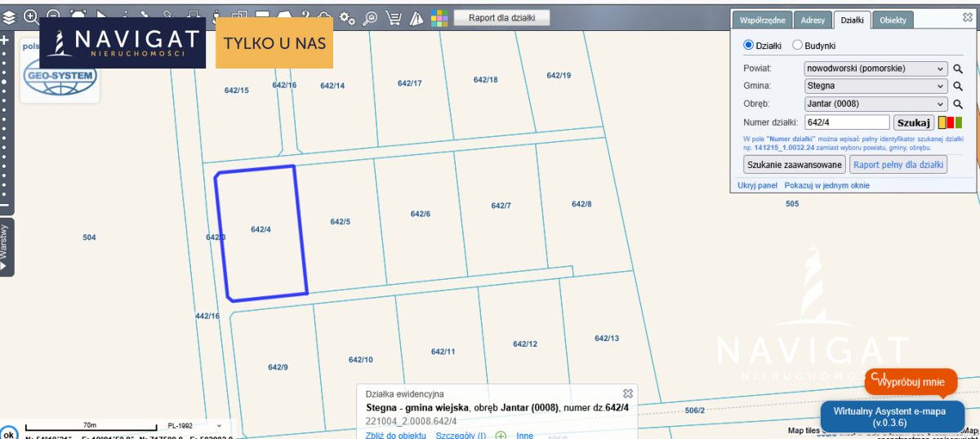The image size is (980, 439).
Task: Switch to the Adresy tab
Action: (812, 20)
